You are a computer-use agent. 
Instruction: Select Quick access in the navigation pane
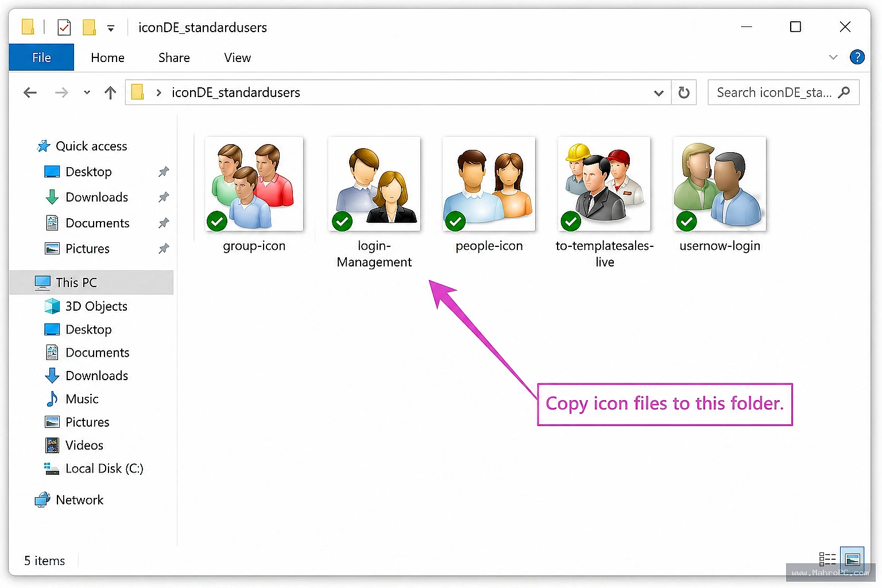click(91, 146)
